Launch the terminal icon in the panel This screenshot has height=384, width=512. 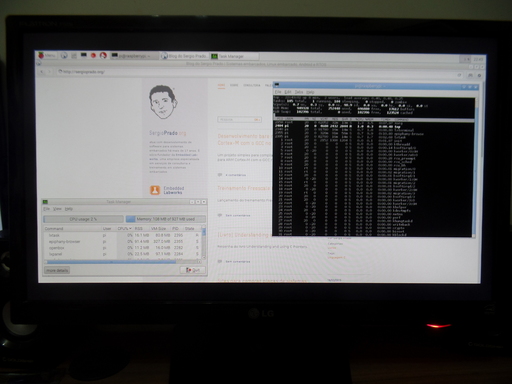[x=84, y=55]
